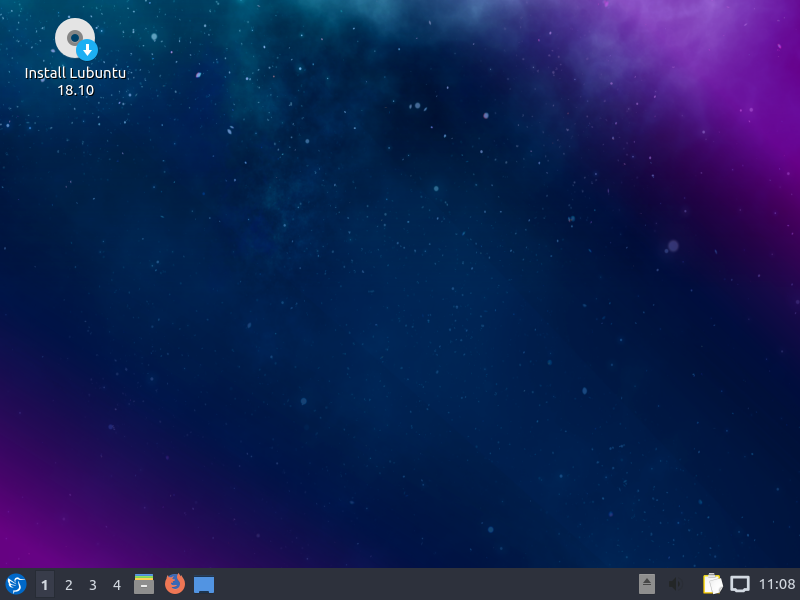Viewport: 800px width, 600px height.
Task: Switch to workspace 1
Action: pyautogui.click(x=44, y=584)
